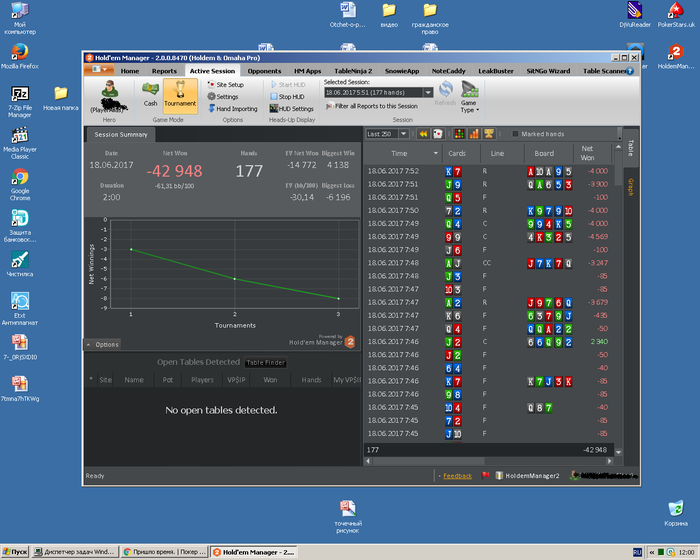700x560 pixels.
Task: Open the SitNGo Wizard tab
Action: click(548, 71)
